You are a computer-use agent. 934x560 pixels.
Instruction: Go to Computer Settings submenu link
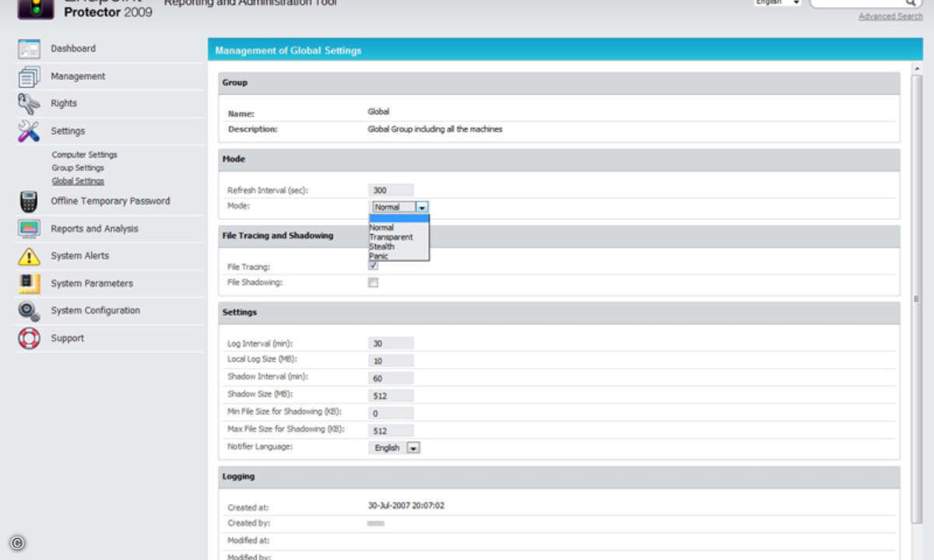click(x=84, y=155)
